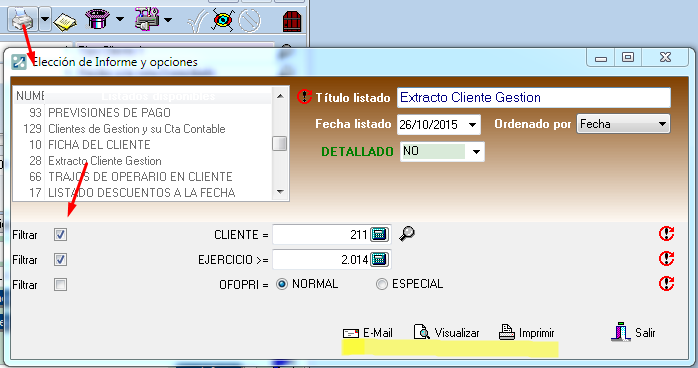This screenshot has width=698, height=368.
Task: Click the report list scroll down arrow
Action: point(280,192)
